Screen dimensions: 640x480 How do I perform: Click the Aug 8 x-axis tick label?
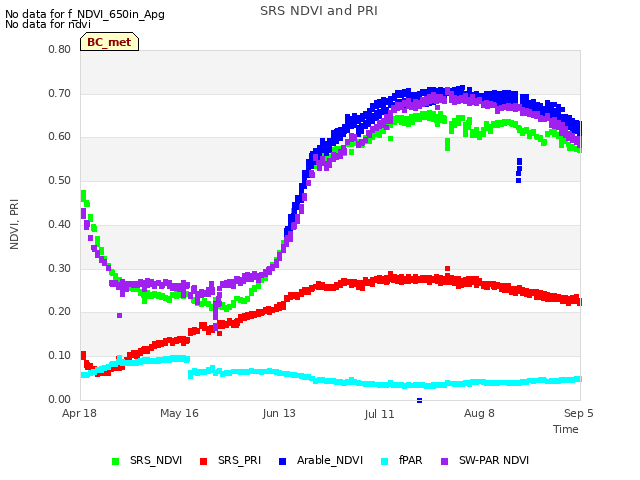[x=479, y=413]
